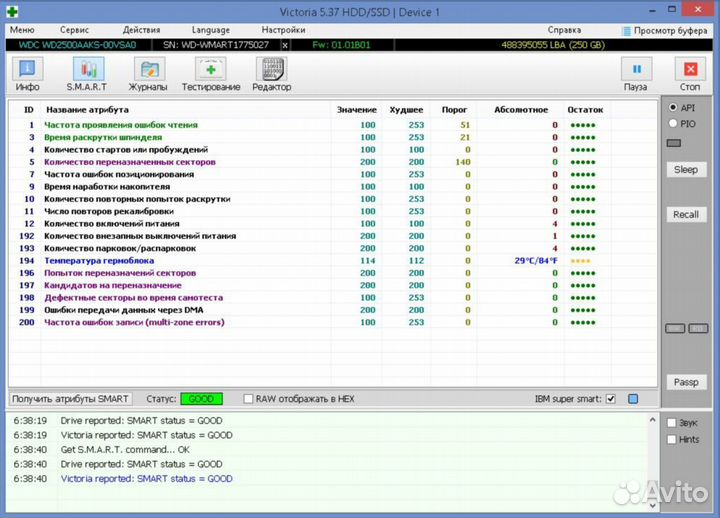Screen dimensions: 720x518
Task: Enable the Звук sound checkbox
Action: coord(672,423)
